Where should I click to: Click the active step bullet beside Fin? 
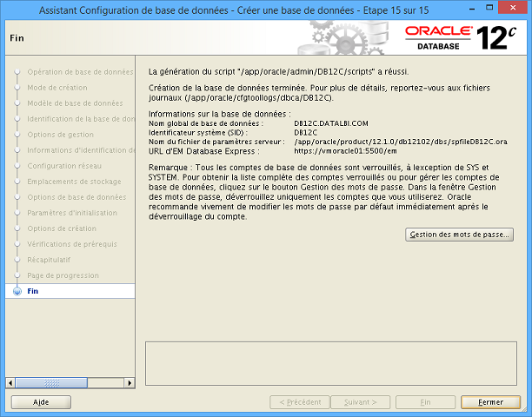click(17, 291)
